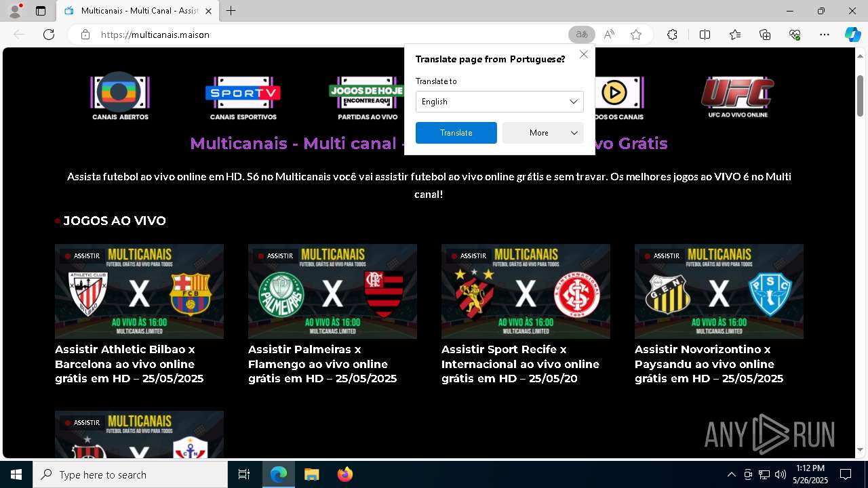Expand the Translate to language dropdown
Viewport: 868px width, 488px height.
pos(500,102)
